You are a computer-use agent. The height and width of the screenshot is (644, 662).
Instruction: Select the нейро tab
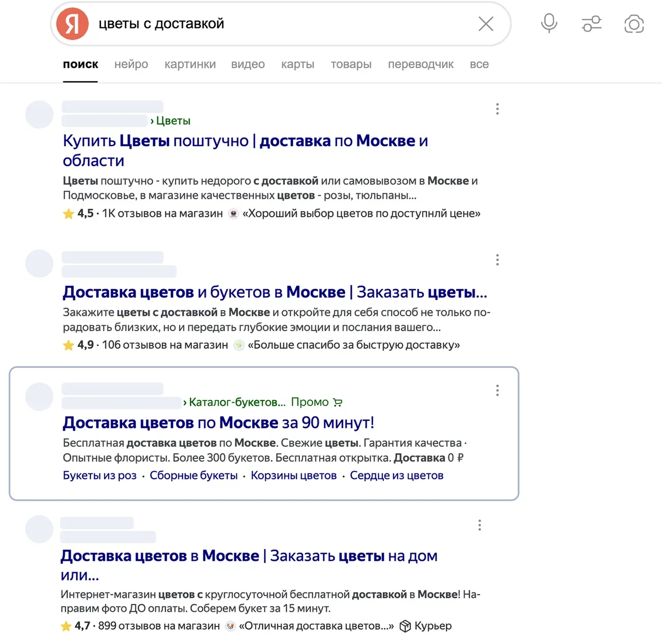[131, 64]
